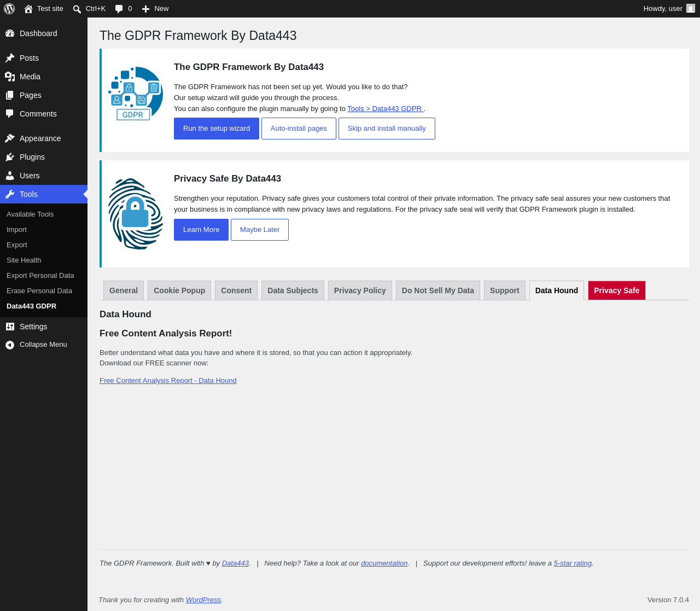Open Export Personal Data submenu item
The width and height of the screenshot is (700, 611).
pos(44,276)
